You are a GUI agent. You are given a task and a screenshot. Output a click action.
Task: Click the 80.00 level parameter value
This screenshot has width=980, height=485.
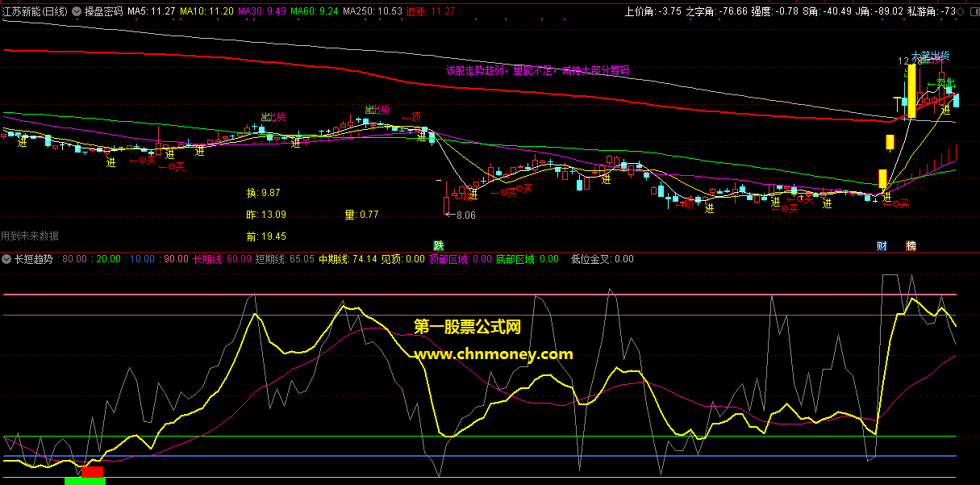pos(74,259)
